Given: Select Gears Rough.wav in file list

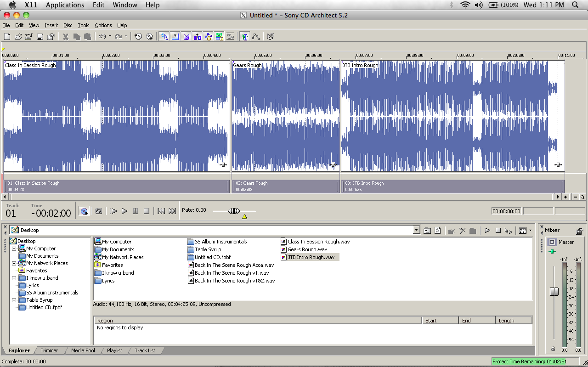Looking at the screenshot, I should pos(304,249).
